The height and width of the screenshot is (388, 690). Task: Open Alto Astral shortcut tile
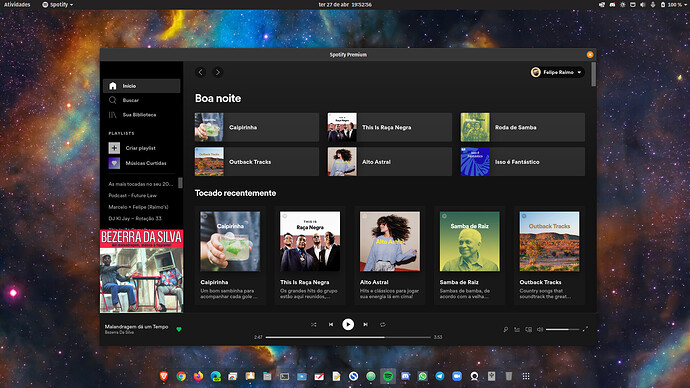tap(390, 162)
